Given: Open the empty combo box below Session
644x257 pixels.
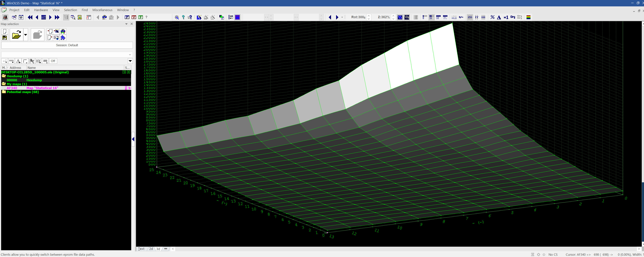Looking at the screenshot, I should coord(67,55).
